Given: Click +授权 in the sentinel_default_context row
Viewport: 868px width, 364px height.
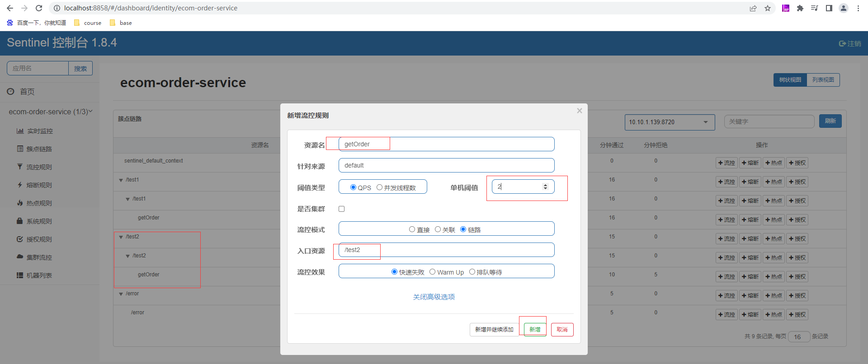Looking at the screenshot, I should [797, 163].
